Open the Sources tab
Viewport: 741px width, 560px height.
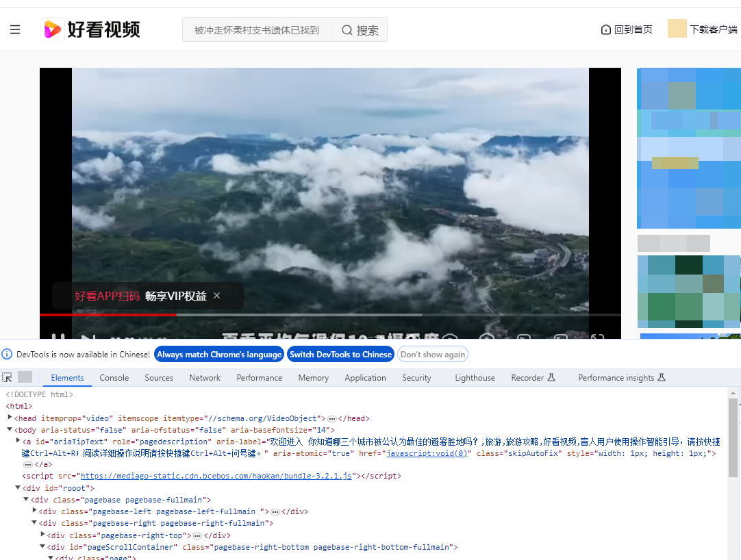(x=159, y=378)
